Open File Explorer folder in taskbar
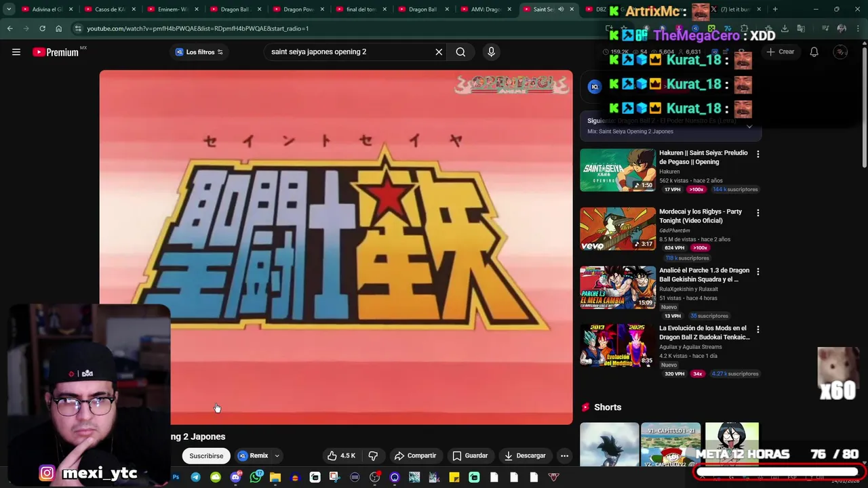Image resolution: width=868 pixels, height=488 pixels. point(275,478)
